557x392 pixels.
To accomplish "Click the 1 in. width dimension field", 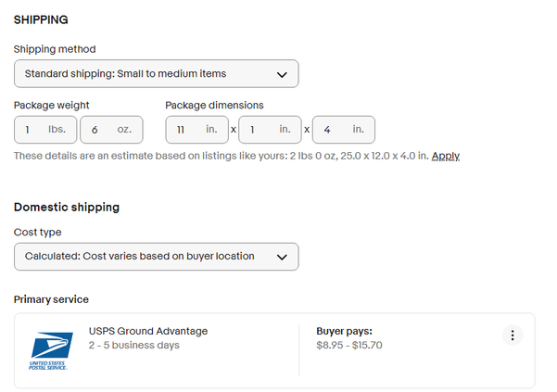I will [x=270, y=130].
